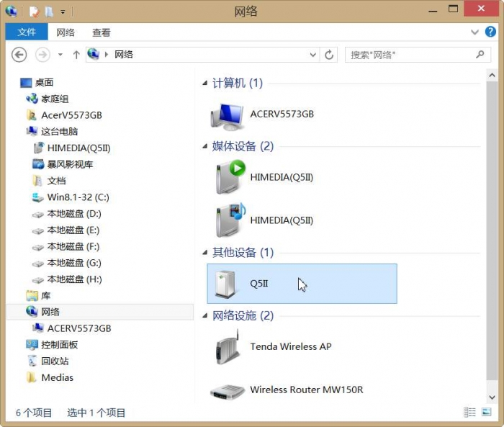Click the scrollbar up arrow
The image size is (504, 427).
[492, 75]
